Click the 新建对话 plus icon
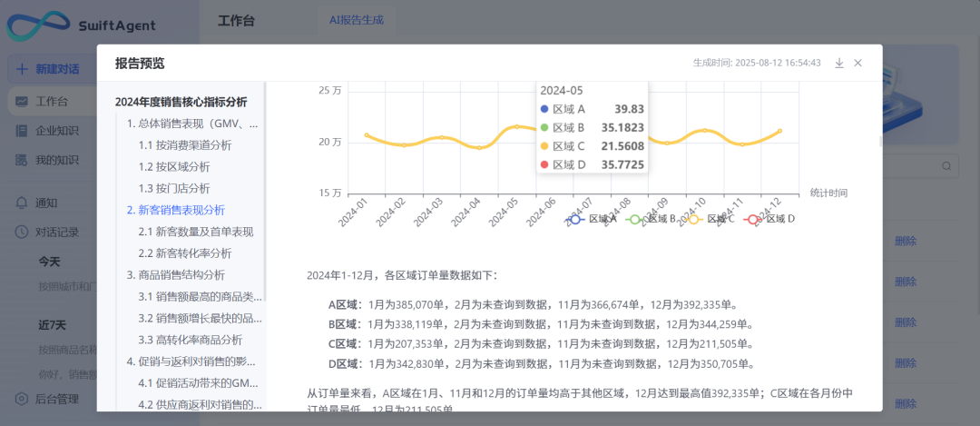The image size is (980, 426). click(x=22, y=69)
